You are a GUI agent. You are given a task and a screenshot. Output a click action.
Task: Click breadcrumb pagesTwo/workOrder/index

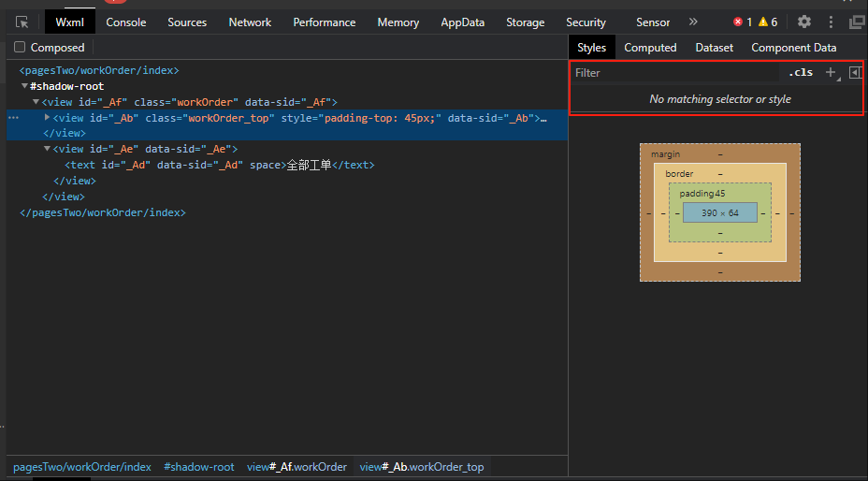pos(82,467)
